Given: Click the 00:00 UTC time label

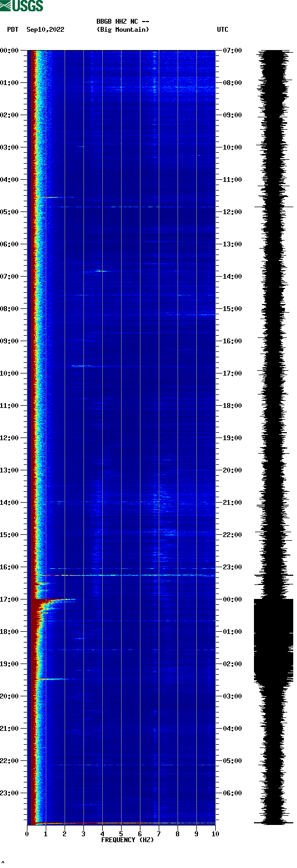Looking at the screenshot, I should (232, 599).
